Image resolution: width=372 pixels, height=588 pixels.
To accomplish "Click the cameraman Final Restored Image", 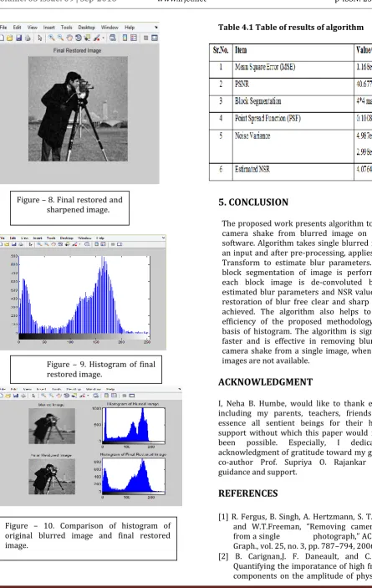I will [x=78, y=109].
